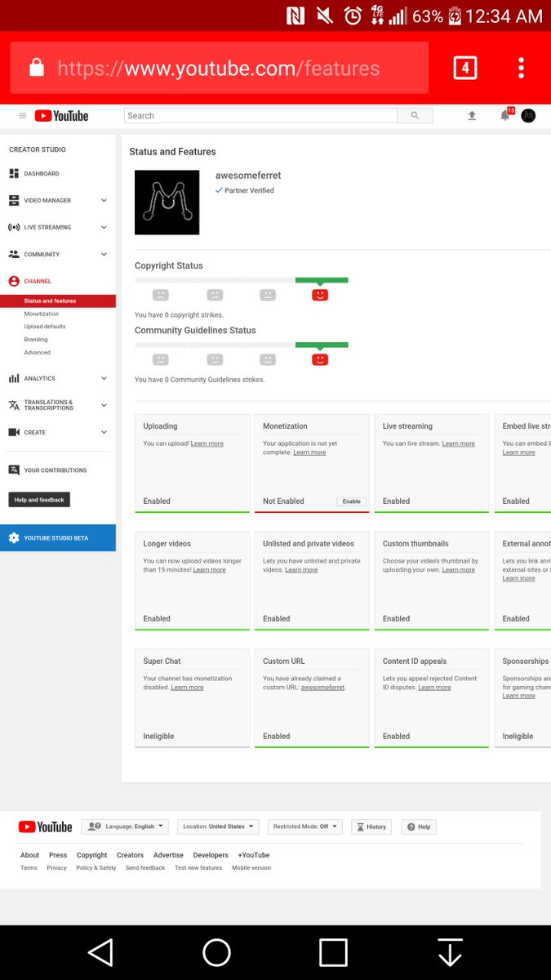Screen dimensions: 551x980
Task: Open Upload defaults under Channel
Action: point(45,327)
